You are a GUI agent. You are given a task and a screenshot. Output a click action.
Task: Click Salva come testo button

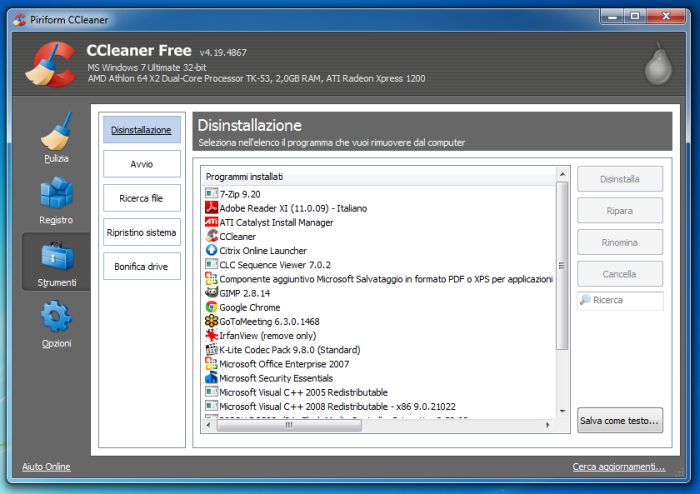click(x=620, y=420)
